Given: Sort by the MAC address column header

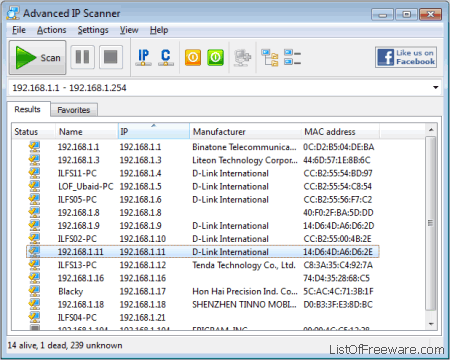Looking at the screenshot, I should [340, 132].
